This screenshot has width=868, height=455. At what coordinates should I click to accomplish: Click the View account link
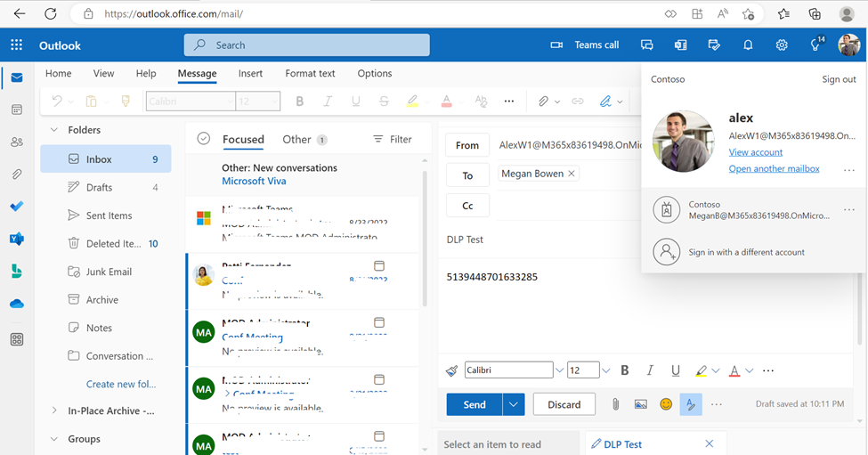click(756, 151)
